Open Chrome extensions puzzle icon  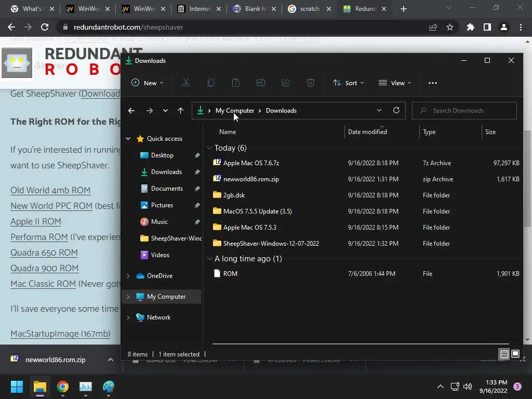click(471, 27)
